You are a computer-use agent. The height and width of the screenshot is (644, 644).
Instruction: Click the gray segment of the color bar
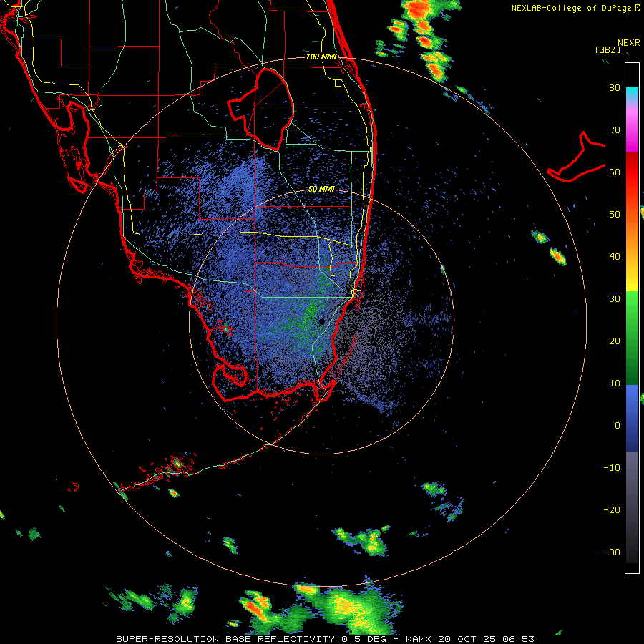click(x=632, y=507)
